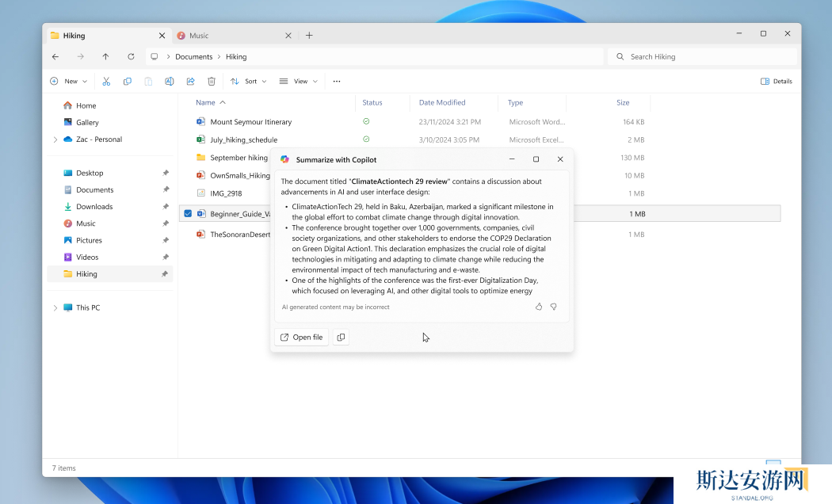Click the thumbs down feedback icon

[554, 307]
